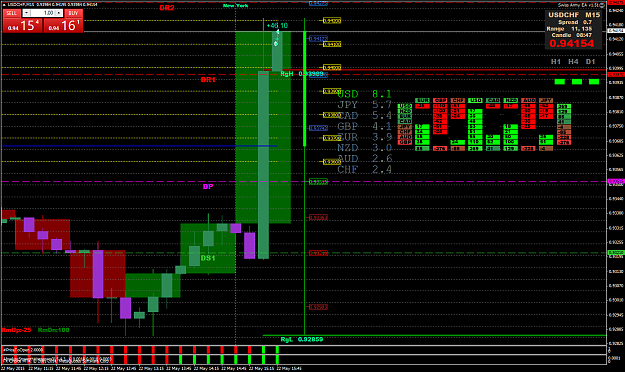
Task: Click the DR1 resistance label
Action: pos(208,80)
